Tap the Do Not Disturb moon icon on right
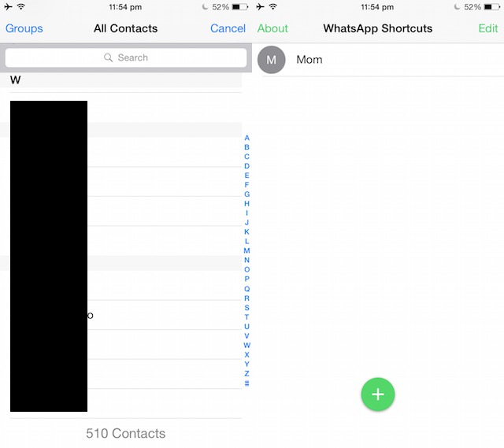Screen dimensions: 504x448 457,7
